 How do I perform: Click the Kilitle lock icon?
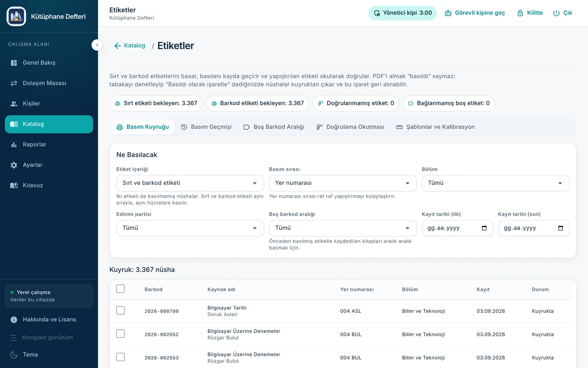[520, 13]
